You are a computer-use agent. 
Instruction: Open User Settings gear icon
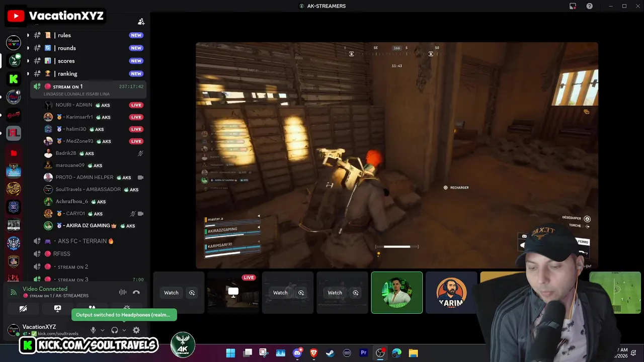tap(136, 330)
